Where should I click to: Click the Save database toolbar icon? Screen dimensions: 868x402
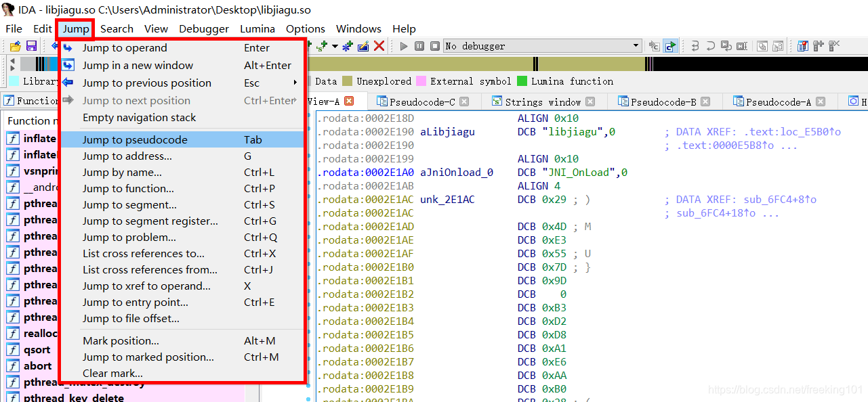coord(31,46)
